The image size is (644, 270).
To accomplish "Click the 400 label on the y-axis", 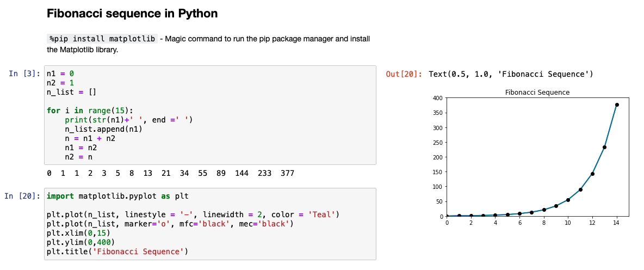I will pyautogui.click(x=437, y=98).
